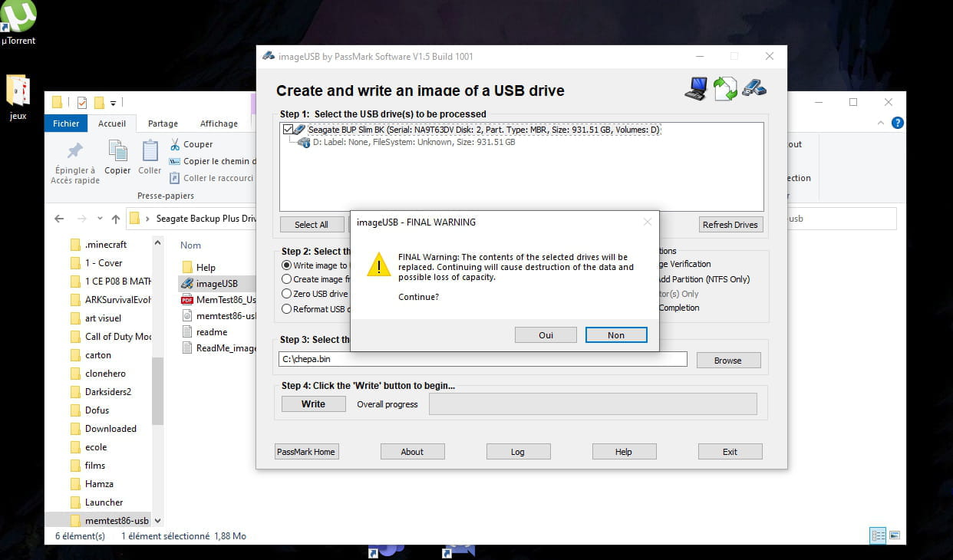Click the About button in imageUSB
953x560 pixels.
tap(412, 452)
